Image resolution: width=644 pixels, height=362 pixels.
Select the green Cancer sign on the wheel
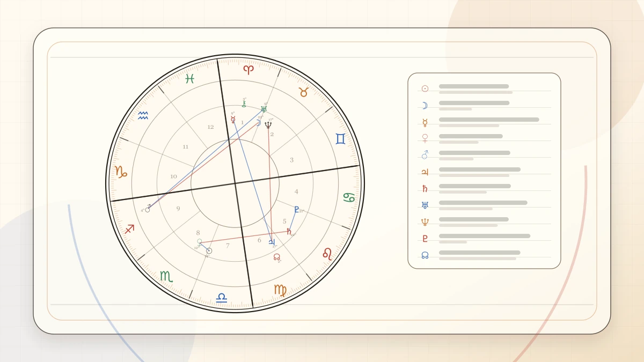349,197
